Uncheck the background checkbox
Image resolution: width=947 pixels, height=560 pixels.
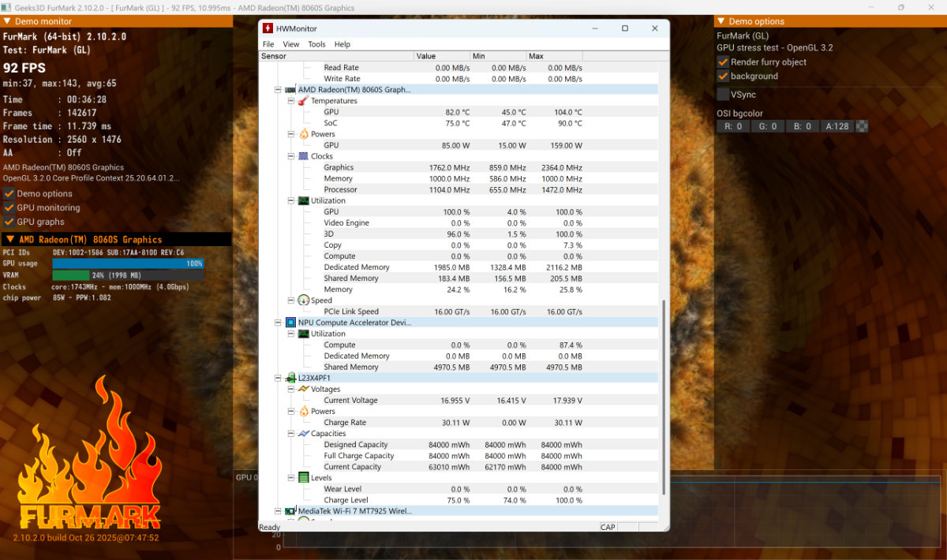click(x=723, y=76)
